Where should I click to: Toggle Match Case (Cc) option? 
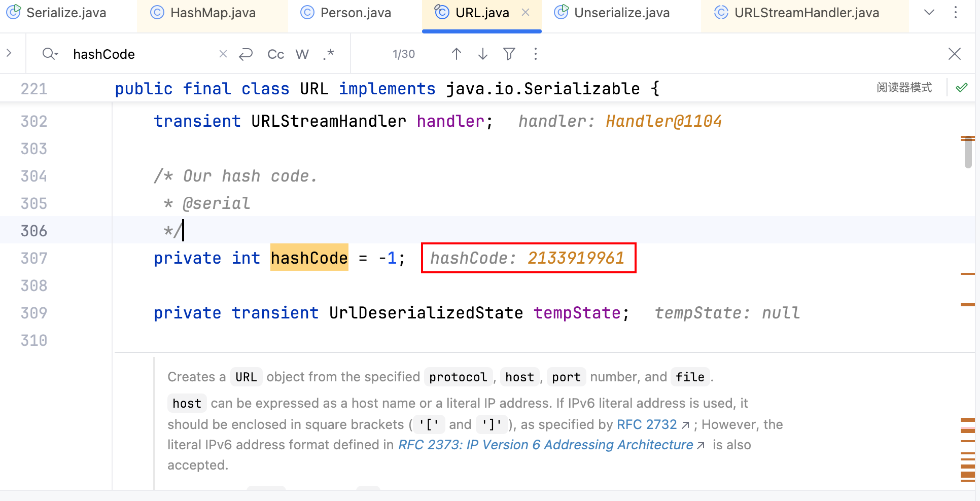pos(275,54)
